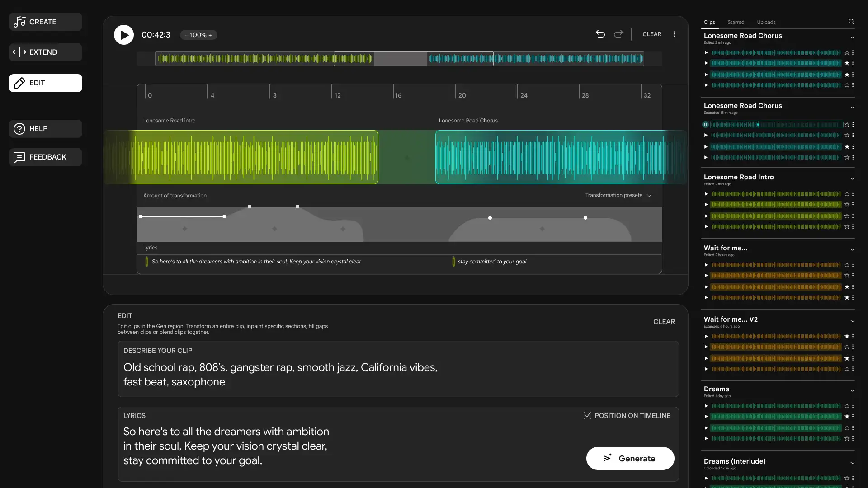Switch to the Uploads tab
The width and height of the screenshot is (868, 488).
tap(766, 22)
